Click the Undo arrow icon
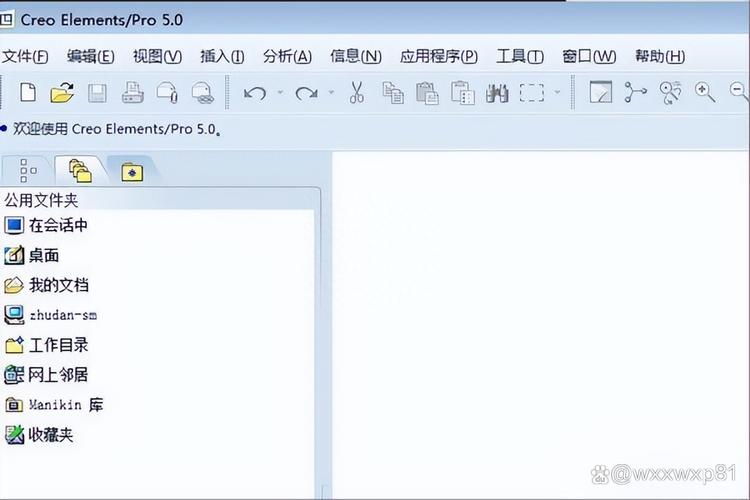Viewport: 750px width, 500px height. pyautogui.click(x=255, y=93)
